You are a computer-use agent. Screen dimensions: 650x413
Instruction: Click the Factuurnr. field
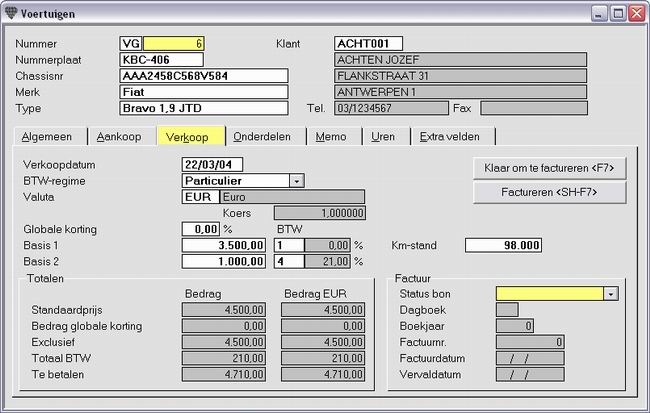[530, 342]
